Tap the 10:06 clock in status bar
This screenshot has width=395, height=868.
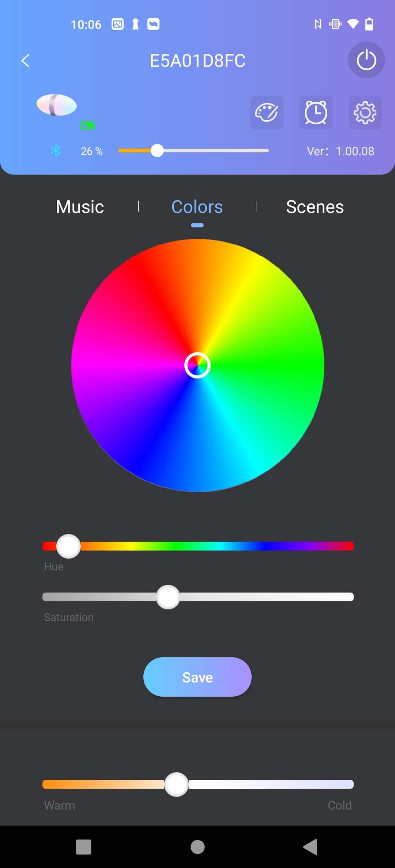(86, 24)
